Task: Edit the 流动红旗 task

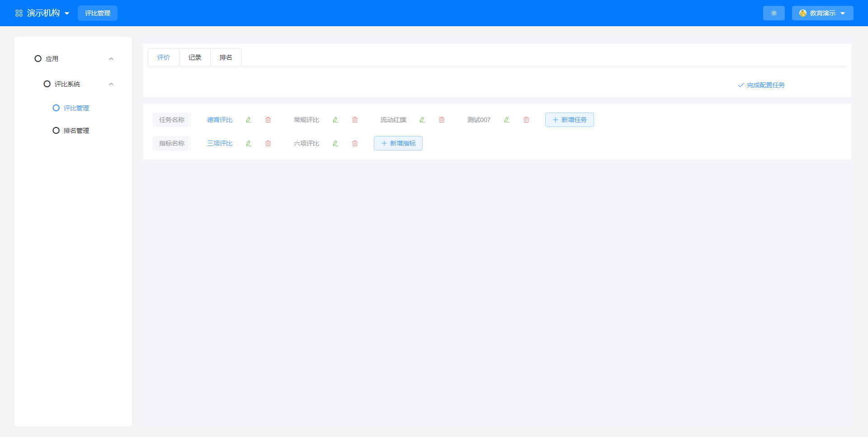Action: click(x=422, y=120)
